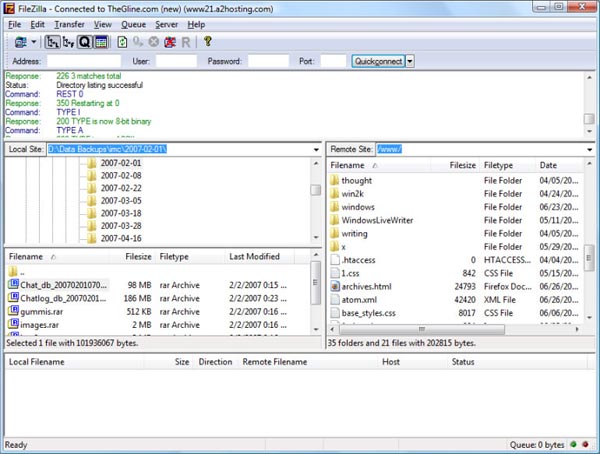Screen dimensions: 600x454
Task: Open help via question mark icon
Action: click(208, 41)
